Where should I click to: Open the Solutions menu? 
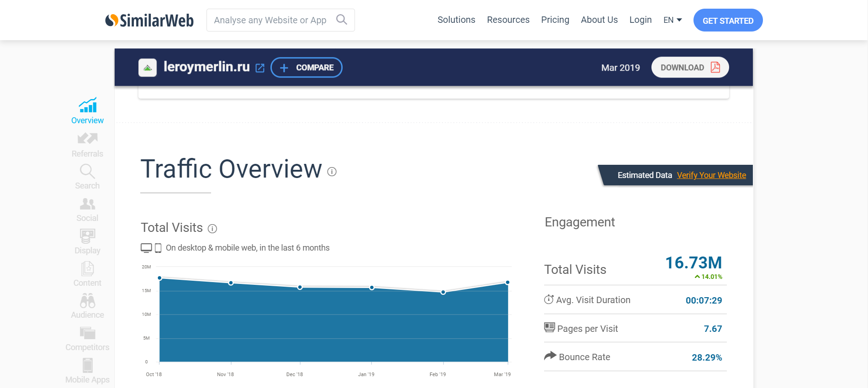coord(456,20)
